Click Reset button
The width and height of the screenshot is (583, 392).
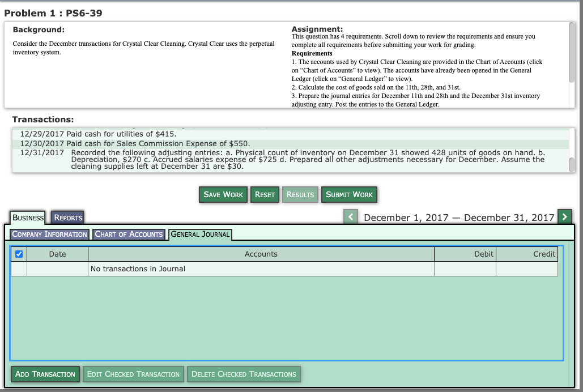pos(265,194)
